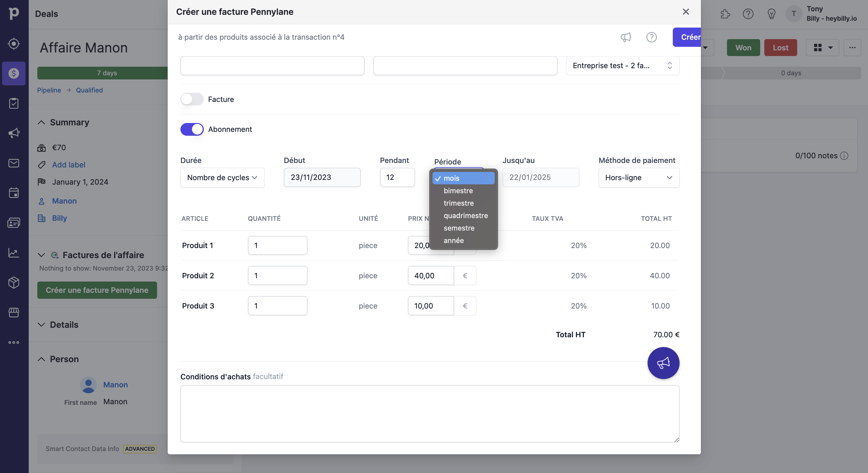This screenshot has width=868, height=473.
Task: Click help question icon in dialog header
Action: point(651,37)
